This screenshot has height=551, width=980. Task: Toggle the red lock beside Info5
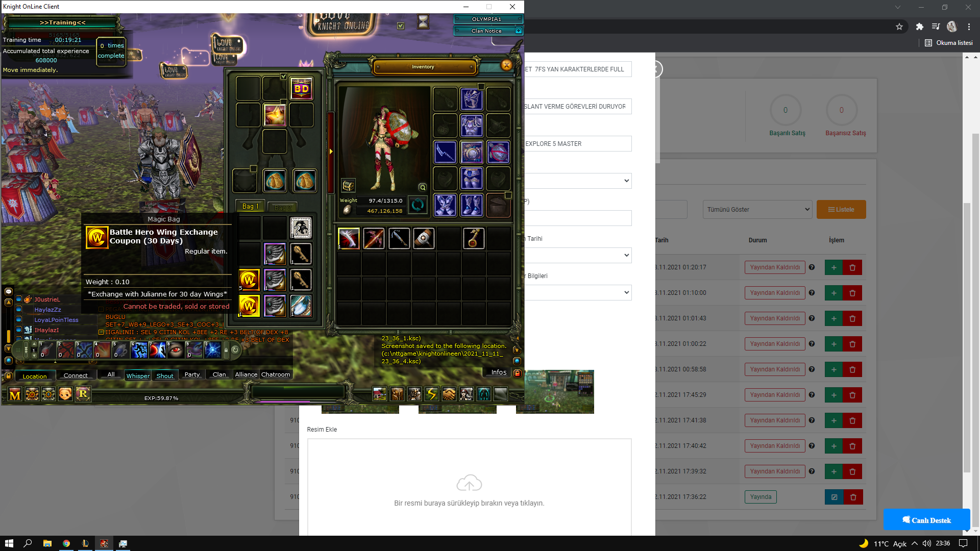coord(517,373)
